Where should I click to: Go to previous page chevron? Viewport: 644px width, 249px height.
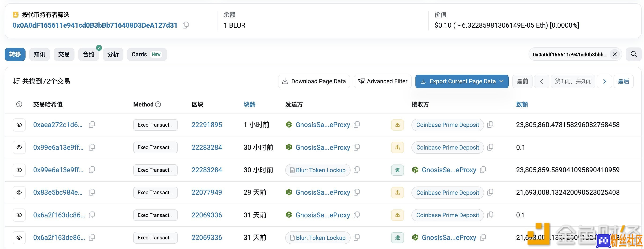tap(541, 81)
